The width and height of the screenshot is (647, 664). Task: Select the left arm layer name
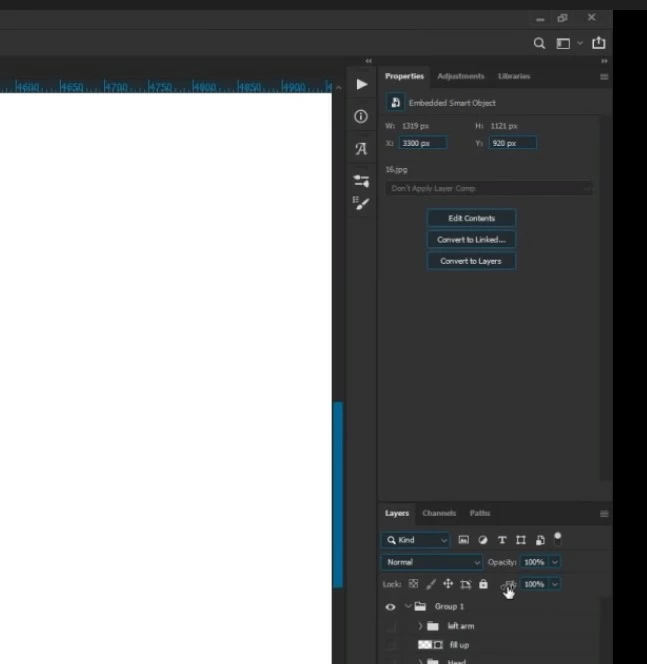pos(461,626)
